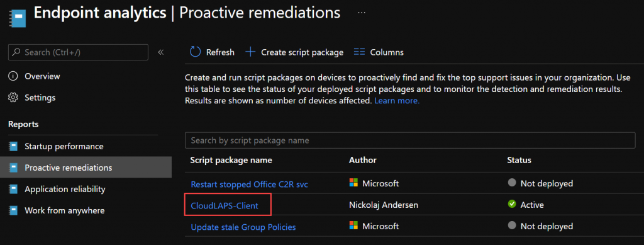
Task: Open Restart stopped Office C2R svc package
Action: tap(249, 185)
